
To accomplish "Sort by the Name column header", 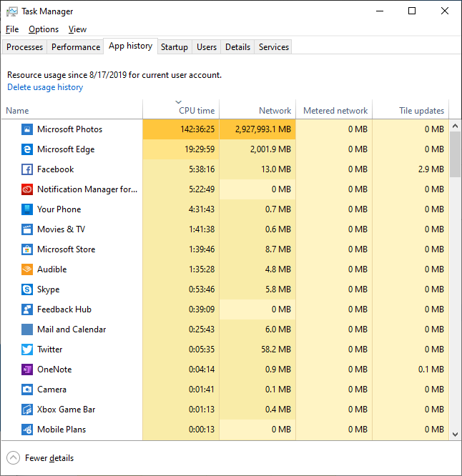I will 72,109.
